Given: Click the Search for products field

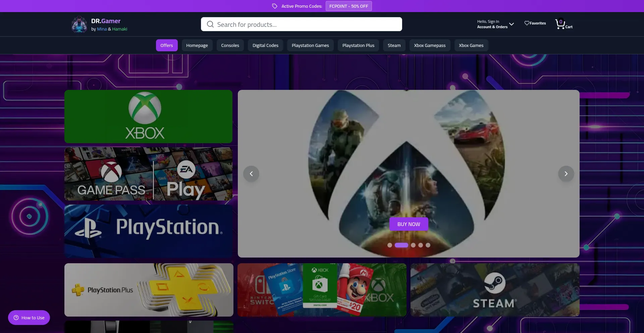Looking at the screenshot, I should pyautogui.click(x=301, y=24).
